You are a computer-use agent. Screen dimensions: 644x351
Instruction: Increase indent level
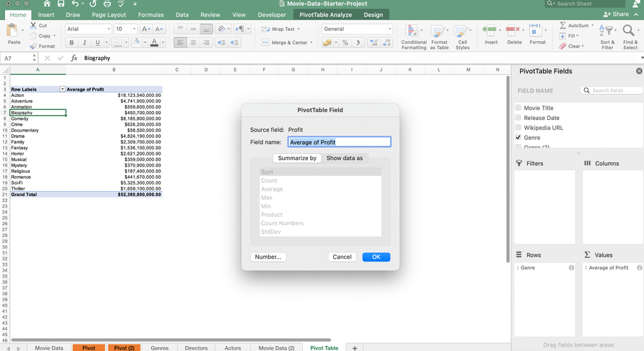[235, 43]
